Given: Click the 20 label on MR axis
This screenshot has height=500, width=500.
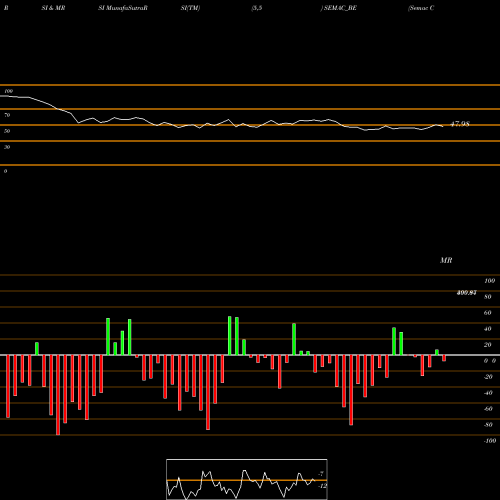Looking at the screenshot, I should pos(488,345).
